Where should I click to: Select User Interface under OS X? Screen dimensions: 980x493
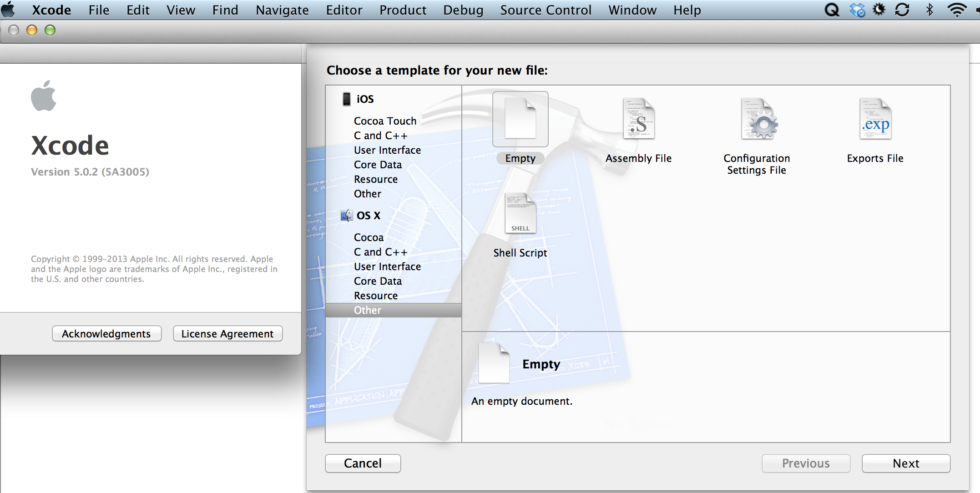click(388, 267)
